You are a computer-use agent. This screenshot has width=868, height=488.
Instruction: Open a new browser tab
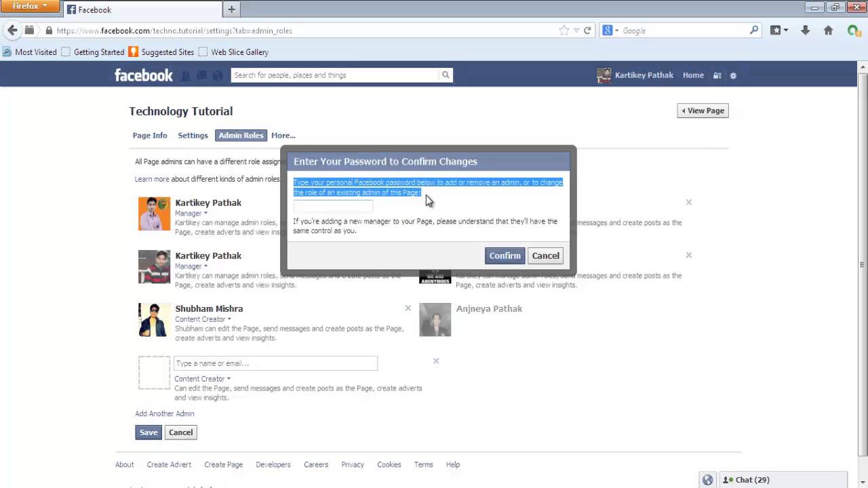231,9
